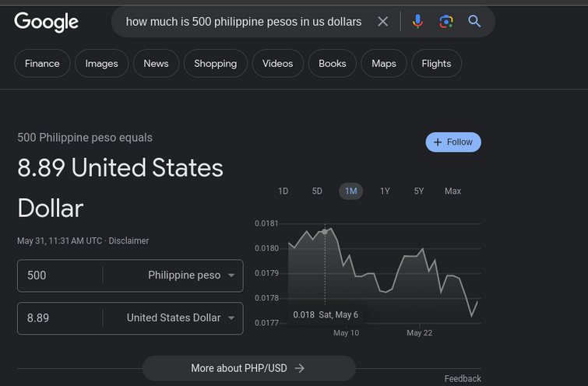The height and width of the screenshot is (386, 588).
Task: Edit the 500 peso amount field
Action: click(x=60, y=275)
